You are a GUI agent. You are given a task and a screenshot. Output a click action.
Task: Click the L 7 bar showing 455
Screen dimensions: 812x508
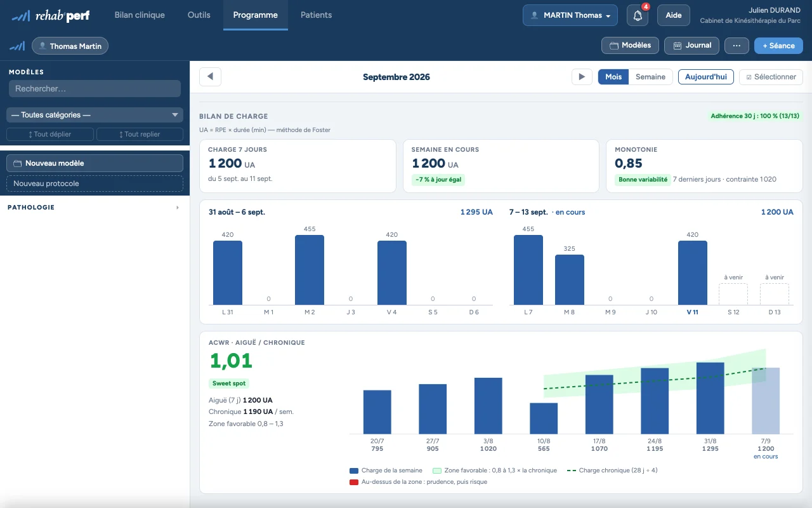(x=528, y=270)
